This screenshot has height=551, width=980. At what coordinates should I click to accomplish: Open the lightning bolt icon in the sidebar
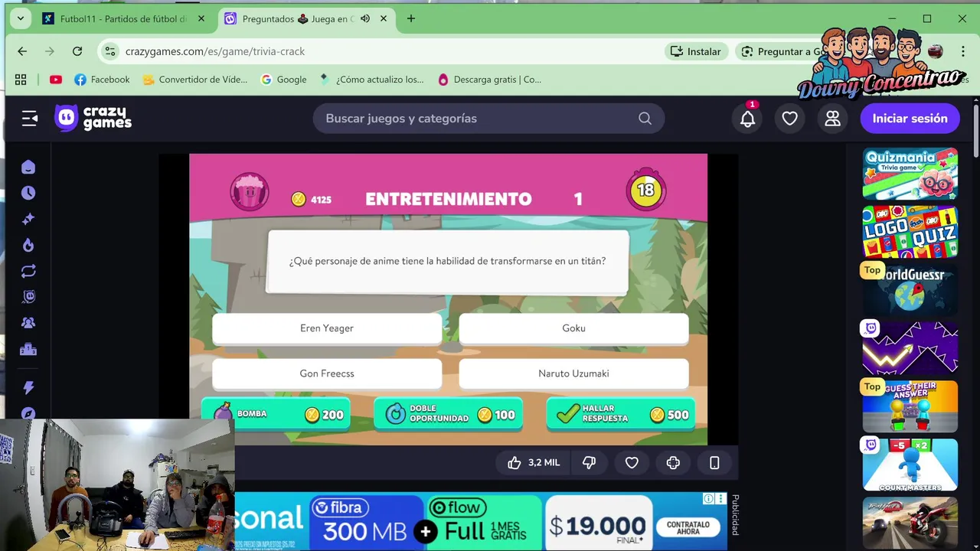tap(28, 387)
